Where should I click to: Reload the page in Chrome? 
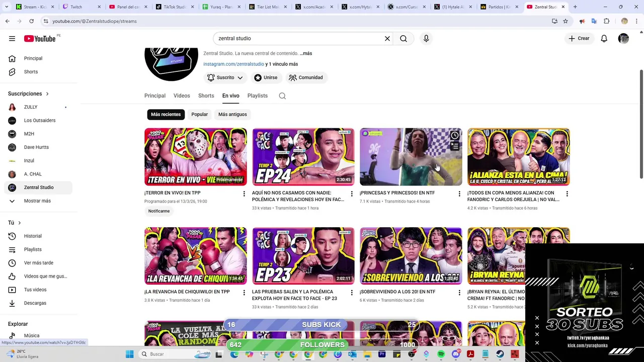(31, 21)
